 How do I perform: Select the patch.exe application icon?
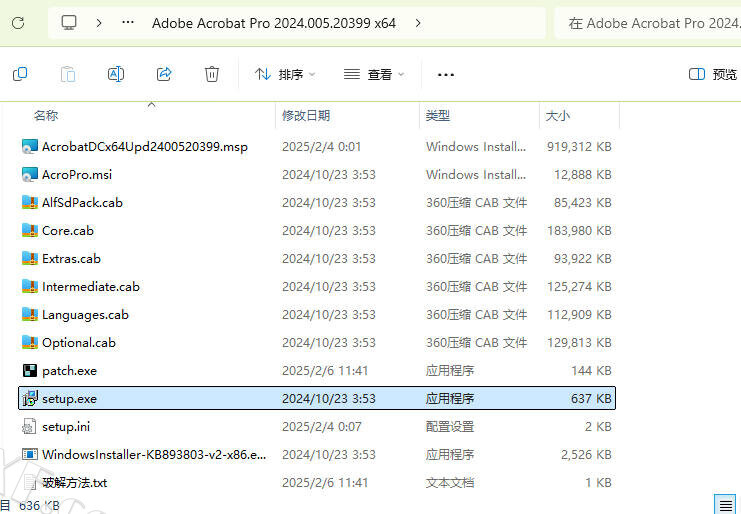pos(30,370)
